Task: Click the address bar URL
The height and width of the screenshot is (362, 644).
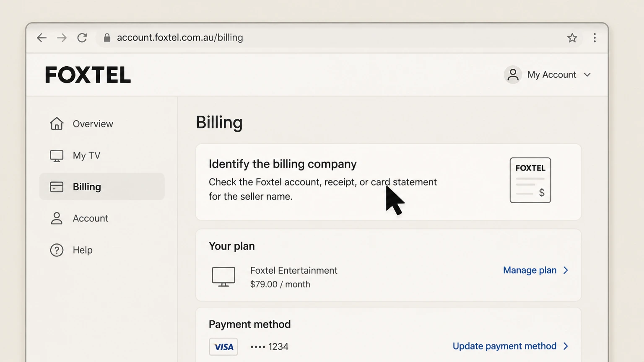Action: coord(180,38)
